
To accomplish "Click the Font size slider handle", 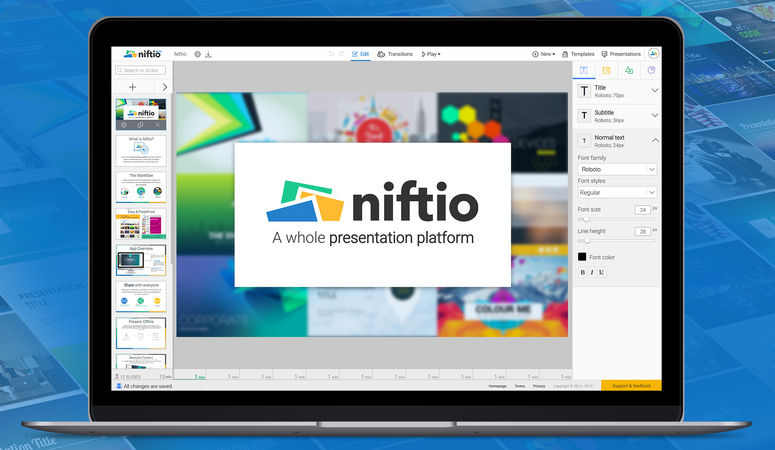I will coord(586,219).
